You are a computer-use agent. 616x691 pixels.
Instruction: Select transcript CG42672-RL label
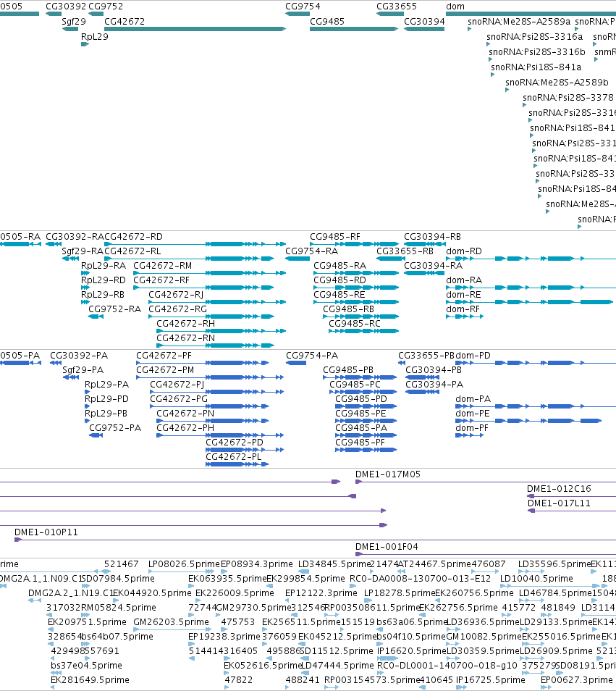click(x=132, y=251)
